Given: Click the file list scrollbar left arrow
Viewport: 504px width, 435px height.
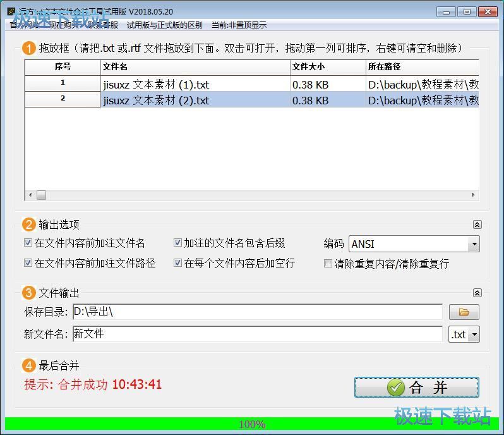Looking at the screenshot, I should pyautogui.click(x=30, y=195).
